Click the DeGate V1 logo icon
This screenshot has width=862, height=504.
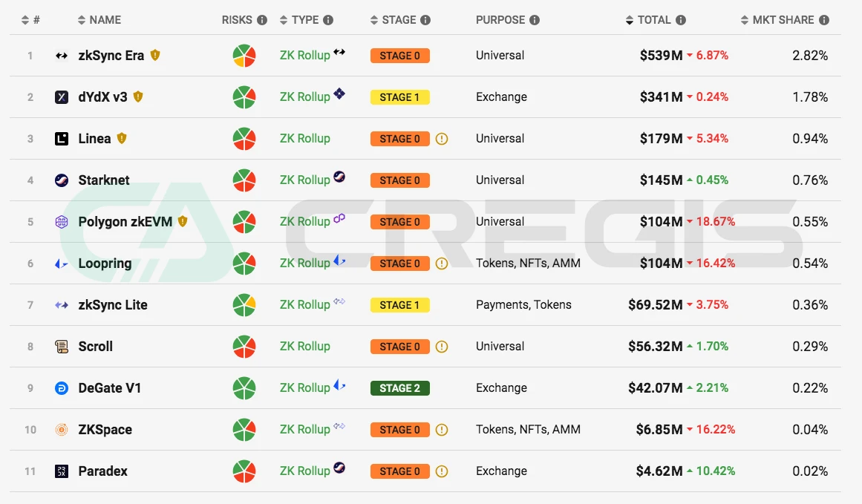(62, 388)
